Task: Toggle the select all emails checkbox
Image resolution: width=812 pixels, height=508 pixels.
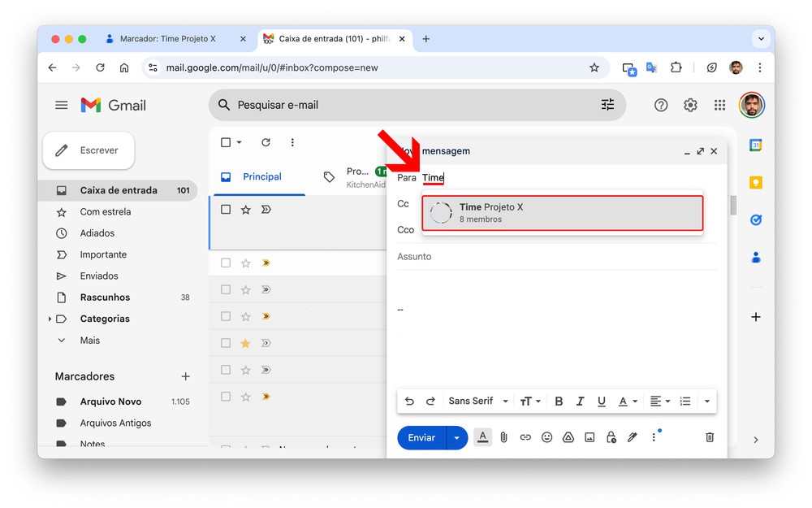Action: [227, 142]
